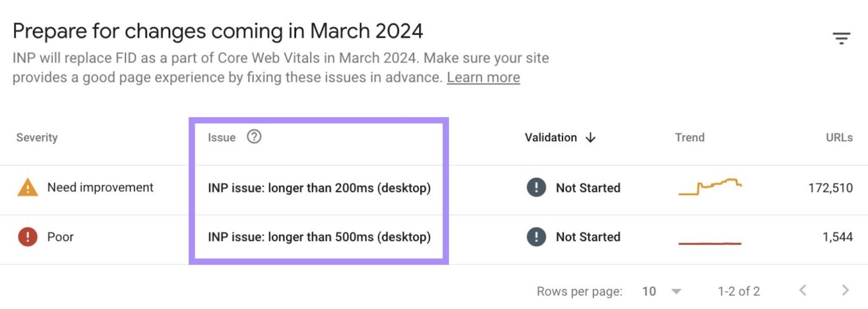This screenshot has height=309, width=868.
Task: Expand the Rows per page dropdown arrow
Action: tap(676, 292)
